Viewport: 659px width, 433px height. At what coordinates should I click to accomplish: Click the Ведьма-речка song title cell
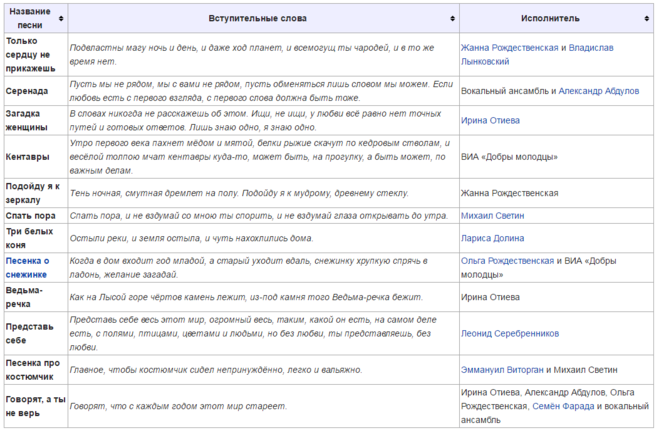27,296
